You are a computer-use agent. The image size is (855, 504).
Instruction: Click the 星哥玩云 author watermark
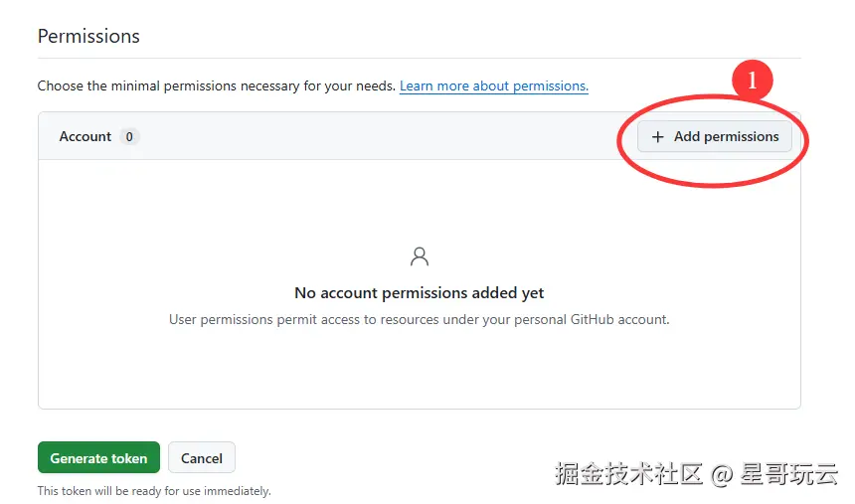click(789, 473)
